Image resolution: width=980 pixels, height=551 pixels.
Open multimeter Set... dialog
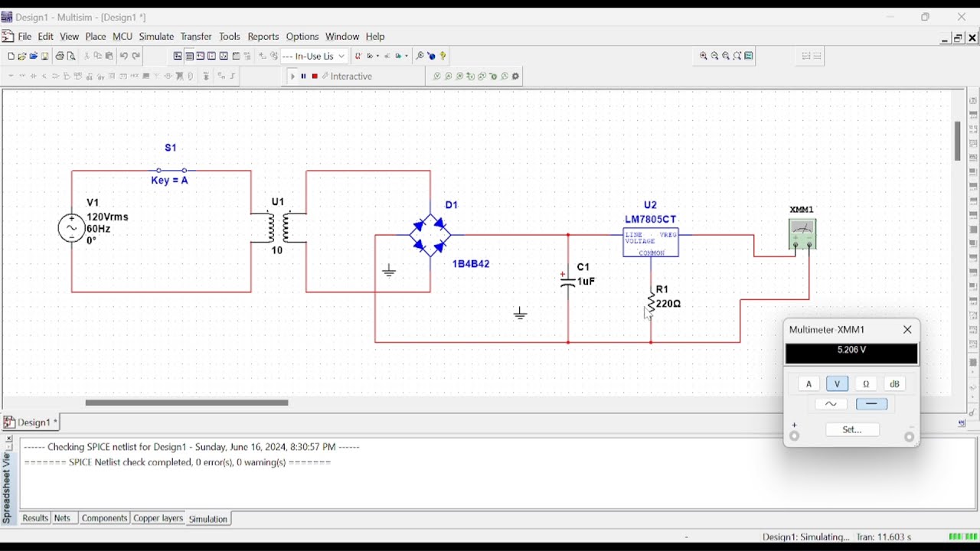tap(852, 430)
